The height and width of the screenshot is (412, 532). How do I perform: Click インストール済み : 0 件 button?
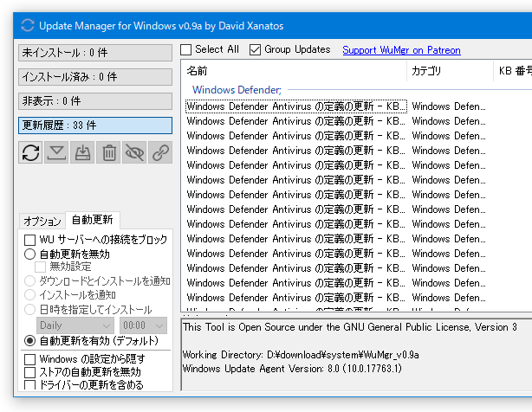click(95, 77)
